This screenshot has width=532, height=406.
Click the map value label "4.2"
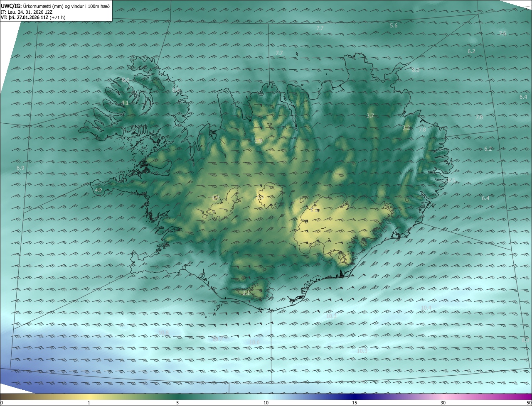tap(99, 190)
